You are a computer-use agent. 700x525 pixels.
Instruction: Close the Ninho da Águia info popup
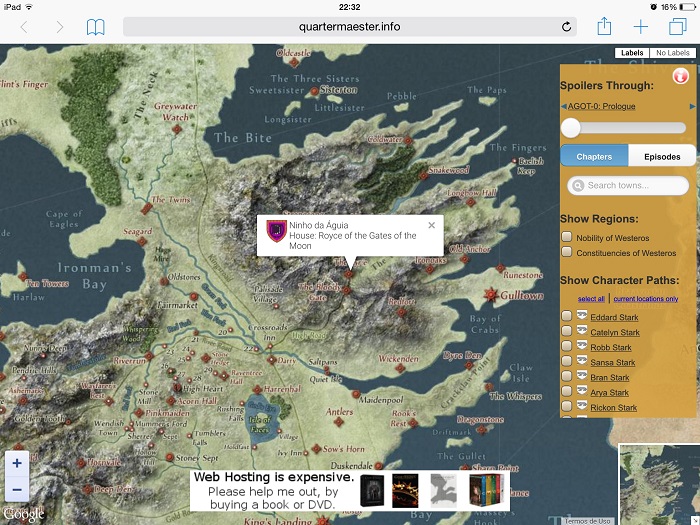click(x=432, y=225)
